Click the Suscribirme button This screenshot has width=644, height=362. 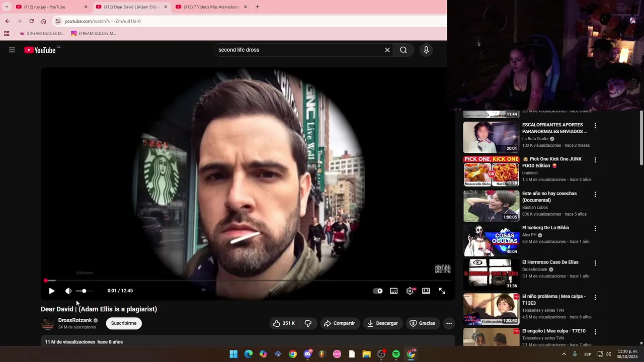(124, 323)
